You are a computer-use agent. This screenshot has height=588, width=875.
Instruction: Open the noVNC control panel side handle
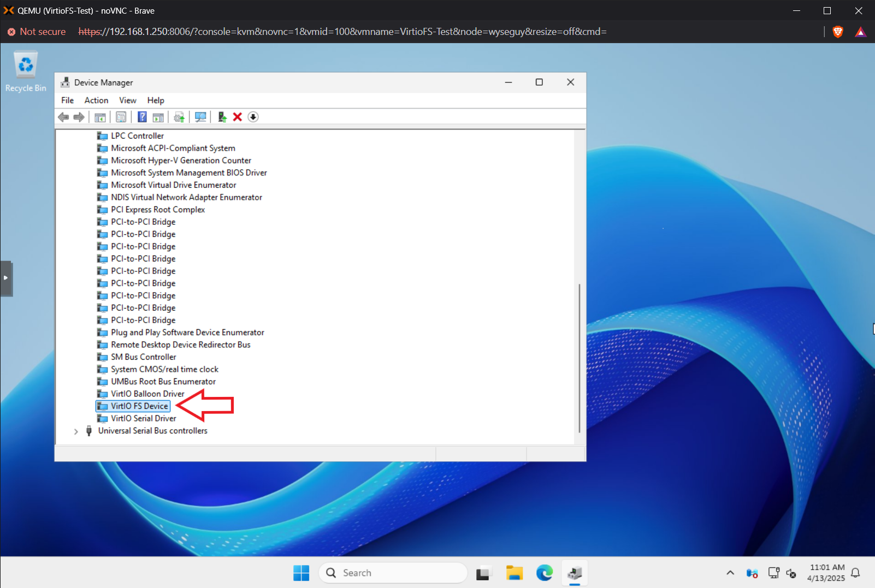click(6, 278)
